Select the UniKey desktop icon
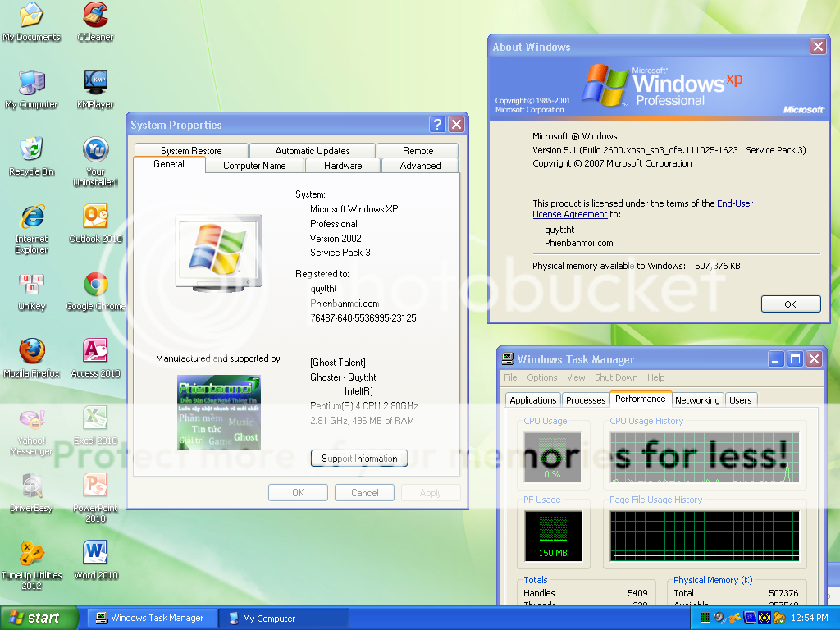 (x=31, y=291)
